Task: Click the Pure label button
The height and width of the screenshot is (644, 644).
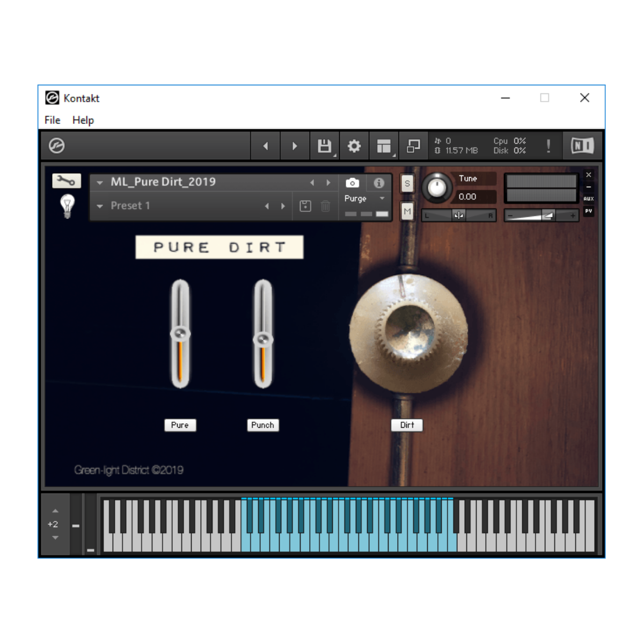Action: coord(180,425)
